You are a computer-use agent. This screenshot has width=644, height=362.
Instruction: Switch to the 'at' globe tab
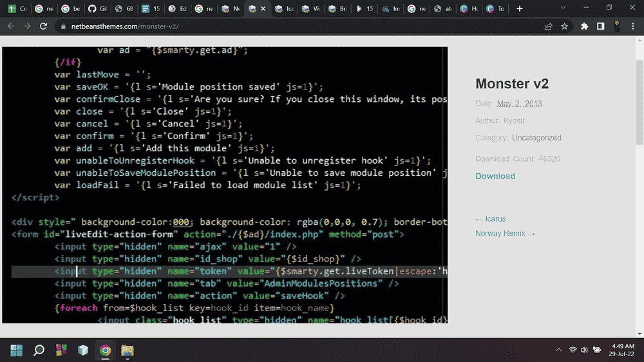pyautogui.click(x=443, y=8)
